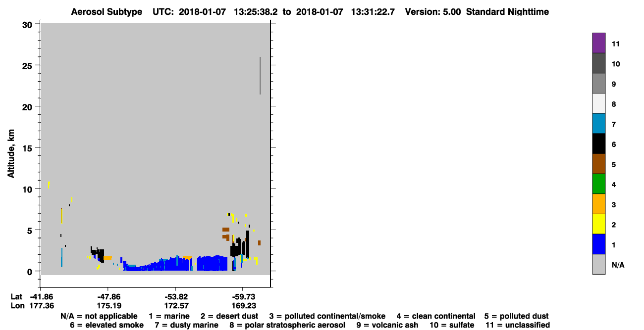The width and height of the screenshot is (644, 330).
Task: Click '3 = polluted continental/smoke' legend text
Action: click(x=327, y=316)
